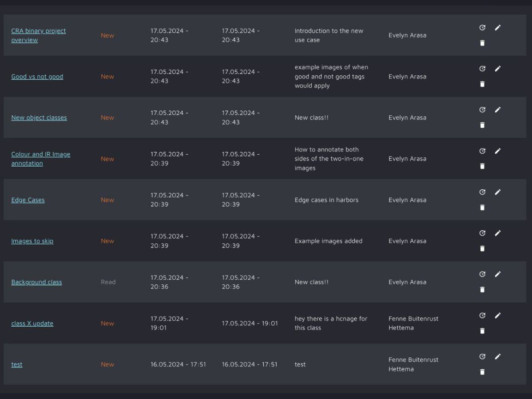Open the Background class announcement
This screenshot has height=399, width=532.
pos(36,282)
